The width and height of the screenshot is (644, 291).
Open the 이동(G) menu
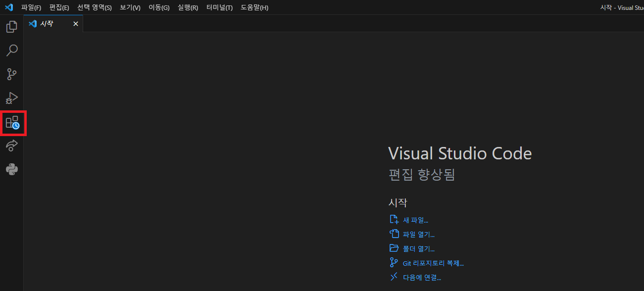[159, 7]
